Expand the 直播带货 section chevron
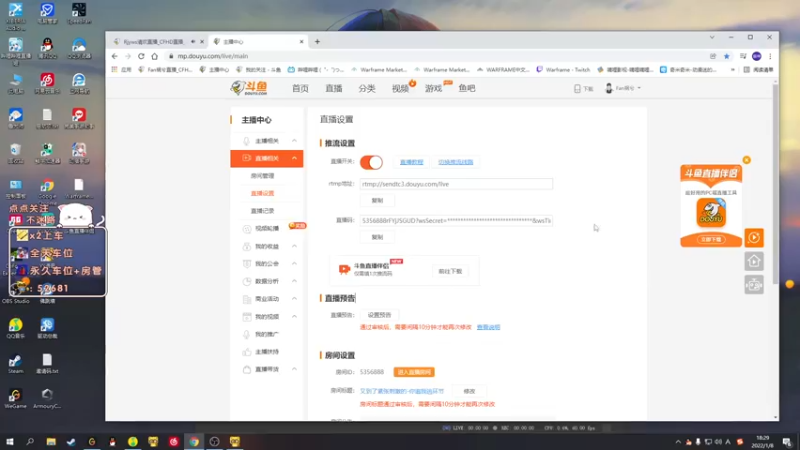 point(294,369)
